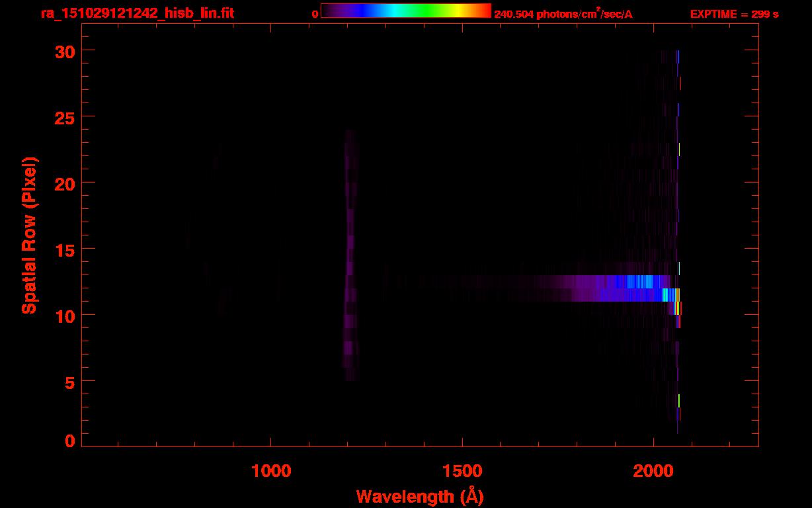Click the 1500 wavelength tick label
Viewport: 812px width, 508px height.
click(462, 470)
